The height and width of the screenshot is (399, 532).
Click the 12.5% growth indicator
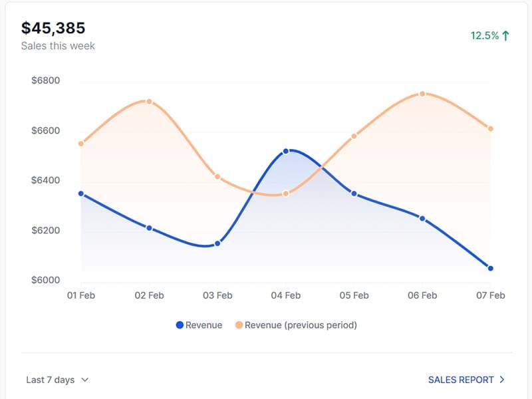pyautogui.click(x=485, y=36)
